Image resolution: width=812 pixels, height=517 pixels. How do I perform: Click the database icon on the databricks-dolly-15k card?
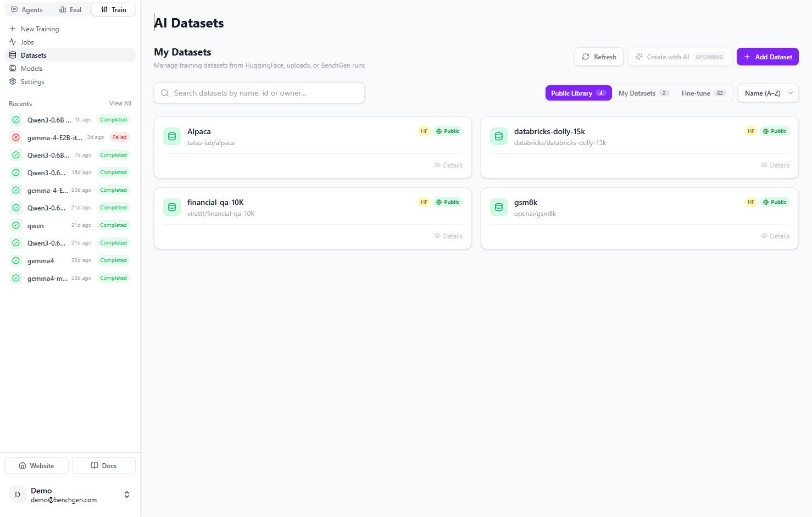(x=499, y=136)
